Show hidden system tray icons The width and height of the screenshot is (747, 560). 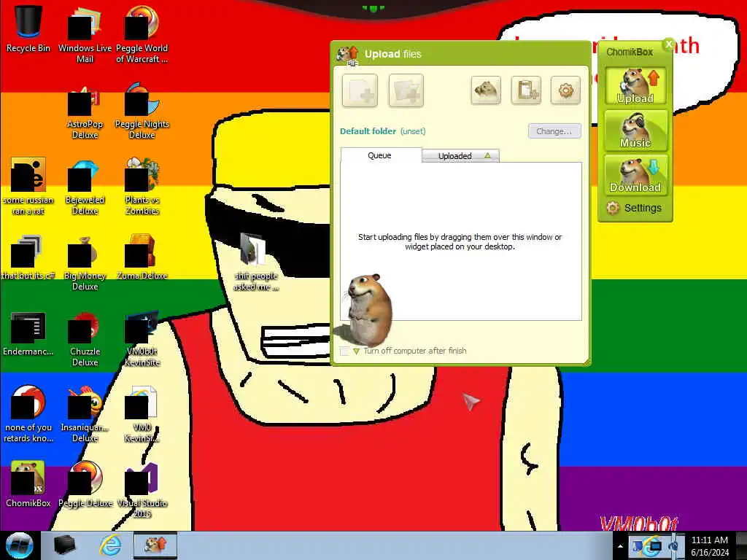tap(620, 546)
